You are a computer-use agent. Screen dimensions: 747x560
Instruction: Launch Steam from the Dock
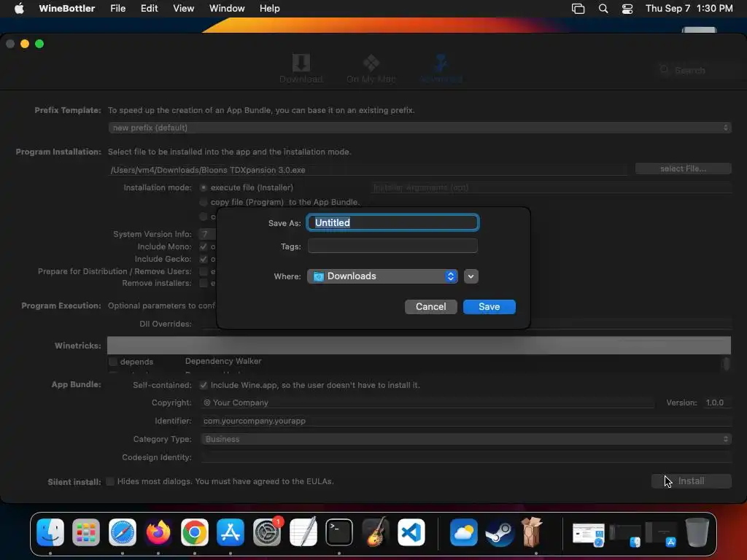pyautogui.click(x=500, y=532)
